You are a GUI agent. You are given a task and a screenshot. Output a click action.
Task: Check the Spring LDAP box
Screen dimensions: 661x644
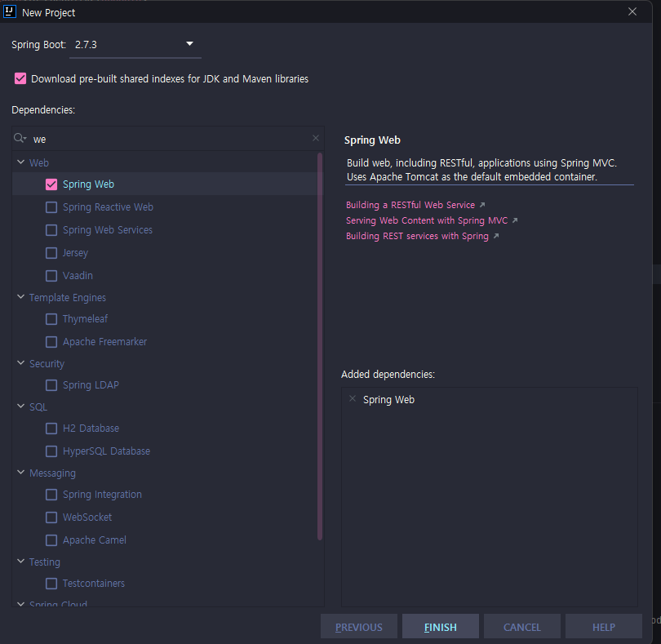pyautogui.click(x=51, y=385)
